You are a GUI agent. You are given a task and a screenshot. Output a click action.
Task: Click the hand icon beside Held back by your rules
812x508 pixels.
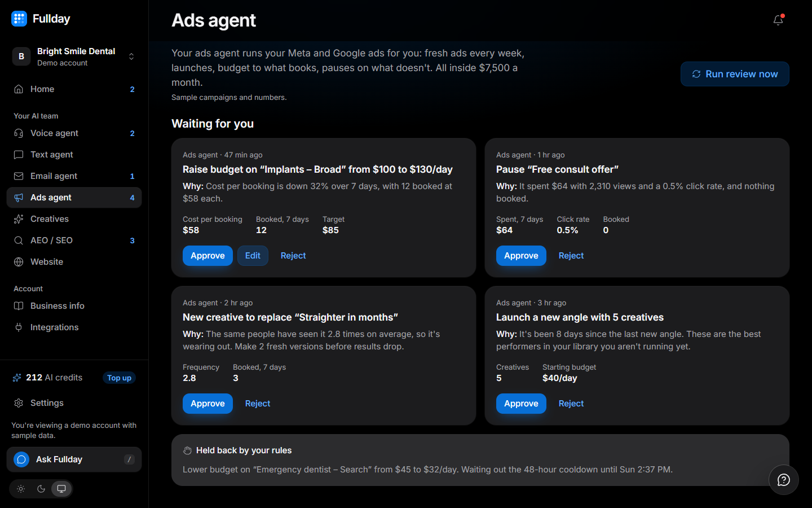point(187,450)
